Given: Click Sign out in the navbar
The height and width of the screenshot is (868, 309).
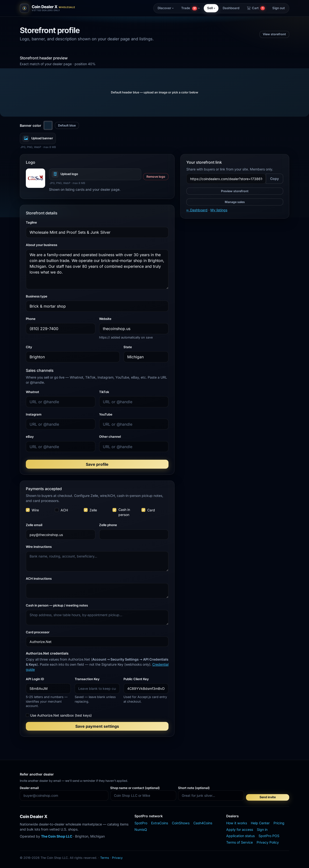Looking at the screenshot, I should [278, 8].
